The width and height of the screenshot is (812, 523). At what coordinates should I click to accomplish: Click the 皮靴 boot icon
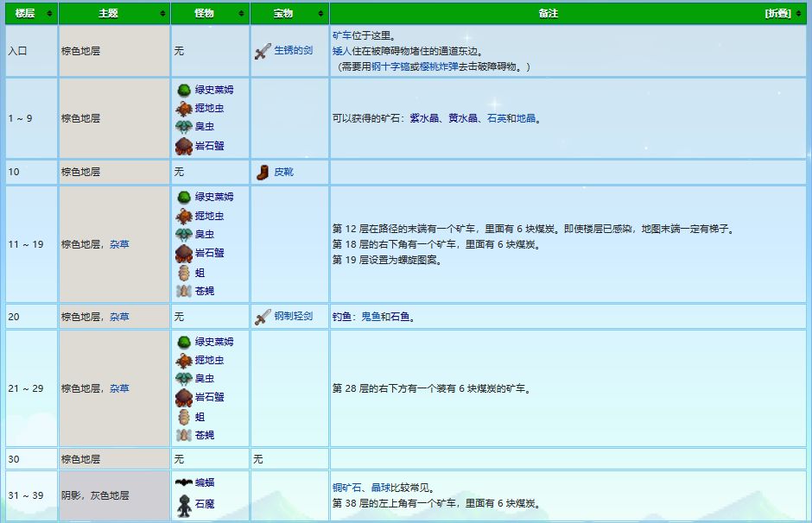pyautogui.click(x=263, y=173)
